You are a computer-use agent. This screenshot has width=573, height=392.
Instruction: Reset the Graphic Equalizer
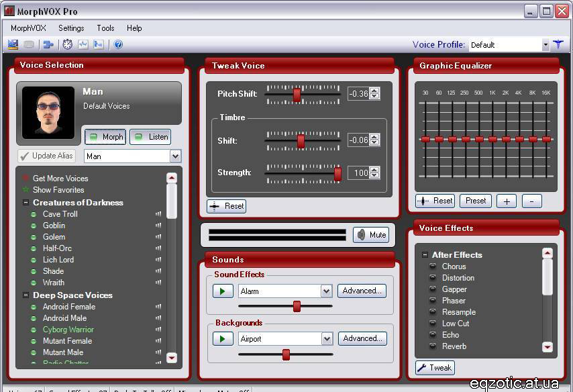tap(435, 201)
